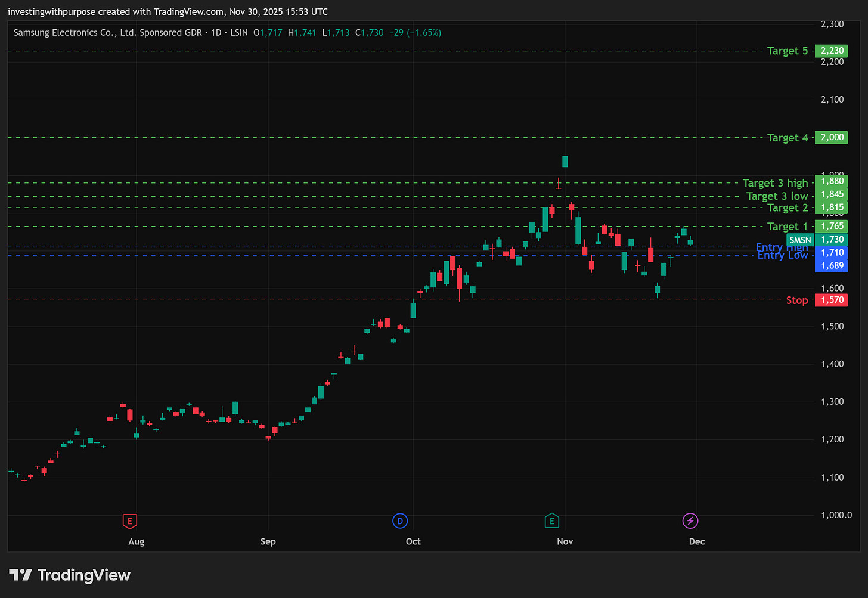868x598 pixels.
Task: Click the Target 3 low price tag 1,845
Action: pos(832,194)
